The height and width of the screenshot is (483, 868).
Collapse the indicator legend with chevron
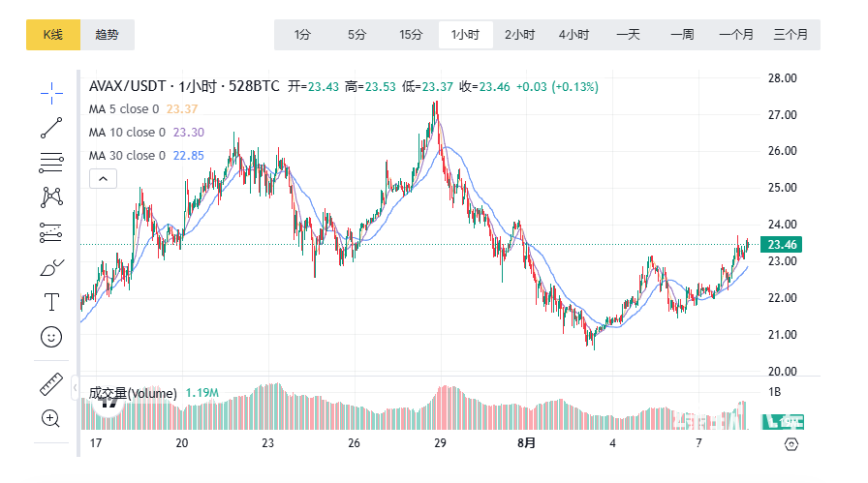coord(103,178)
